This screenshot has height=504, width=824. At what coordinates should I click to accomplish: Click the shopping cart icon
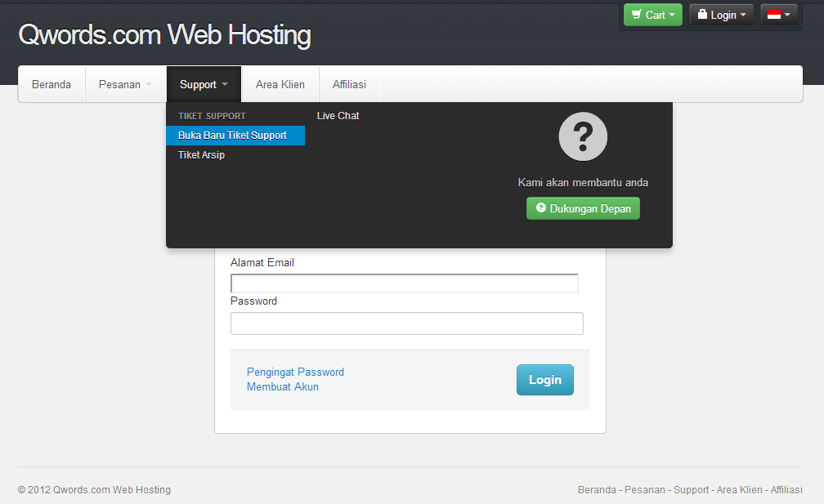636,14
